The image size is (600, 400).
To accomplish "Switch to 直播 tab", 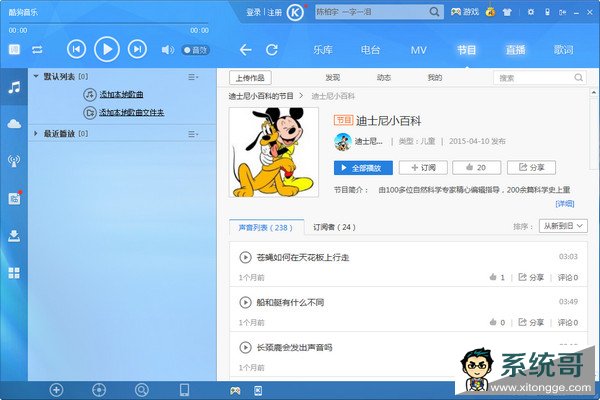I will [x=515, y=50].
